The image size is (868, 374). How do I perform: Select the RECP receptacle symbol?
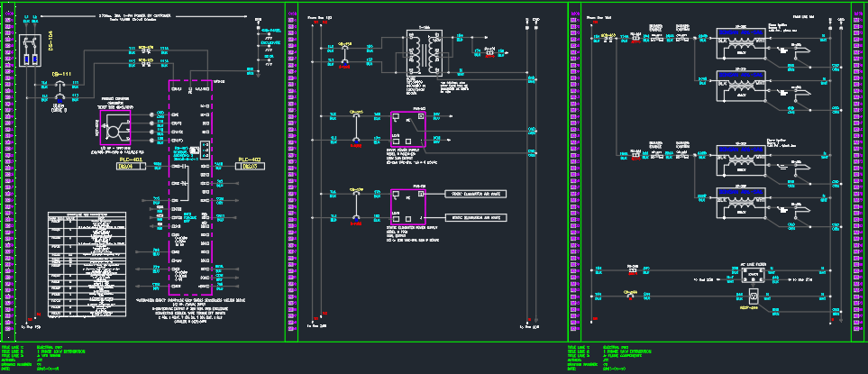pos(753,296)
